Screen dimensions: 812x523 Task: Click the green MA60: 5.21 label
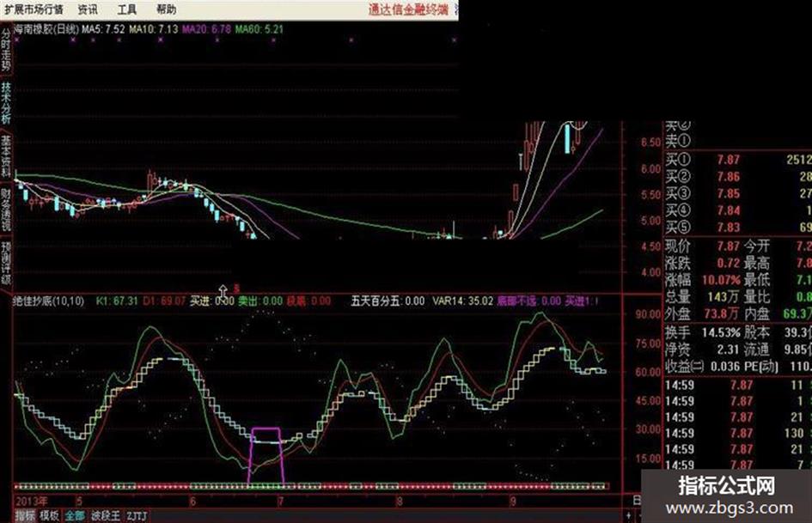pos(259,29)
